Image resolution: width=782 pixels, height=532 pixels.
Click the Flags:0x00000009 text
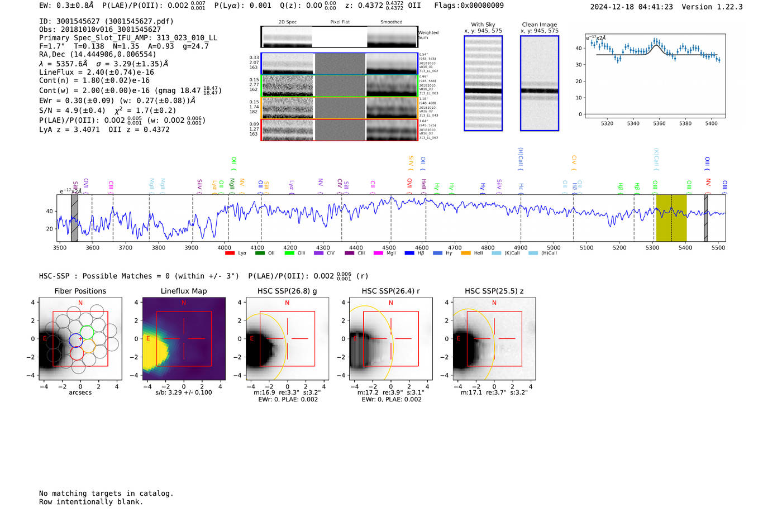[x=469, y=5]
